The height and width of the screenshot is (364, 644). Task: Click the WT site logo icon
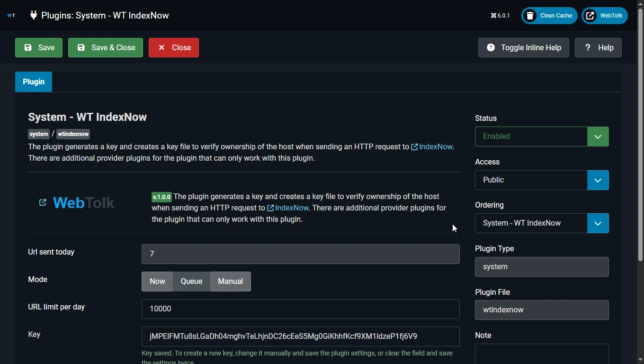(x=11, y=15)
